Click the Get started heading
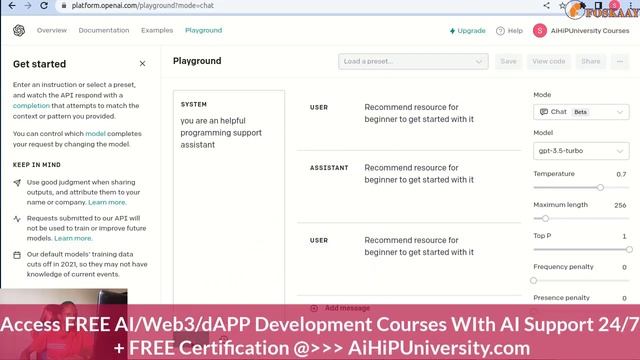This screenshot has width=640, height=360. (39, 64)
